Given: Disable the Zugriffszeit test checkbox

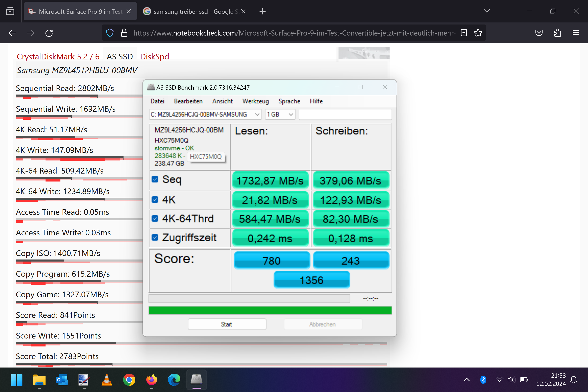Looking at the screenshot, I should pyautogui.click(x=155, y=237).
